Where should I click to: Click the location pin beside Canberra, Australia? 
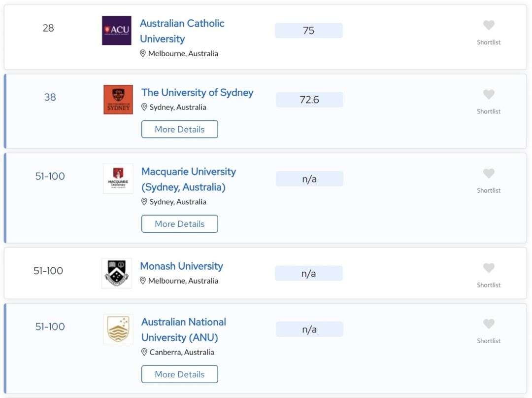coord(144,352)
